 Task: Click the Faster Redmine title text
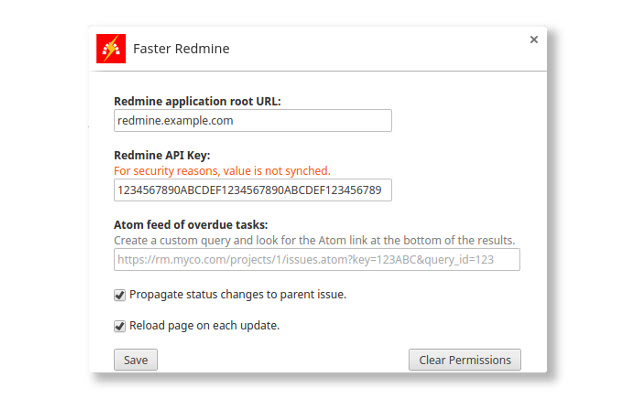coord(185,49)
